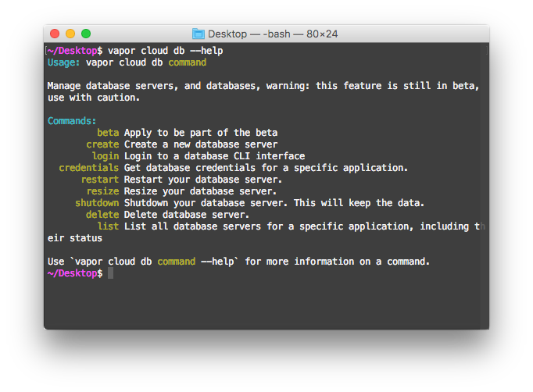This screenshot has width=533, height=392.
Task: Click the 'credentials' command name
Action: click(x=89, y=168)
